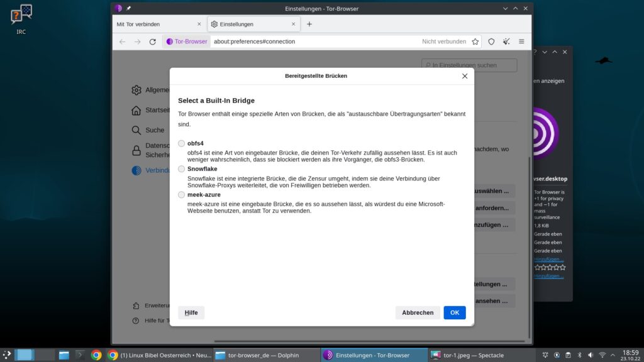Screen dimensions: 644x362
Task: Select the obfs4 bridge radio button
Action: tap(181, 143)
